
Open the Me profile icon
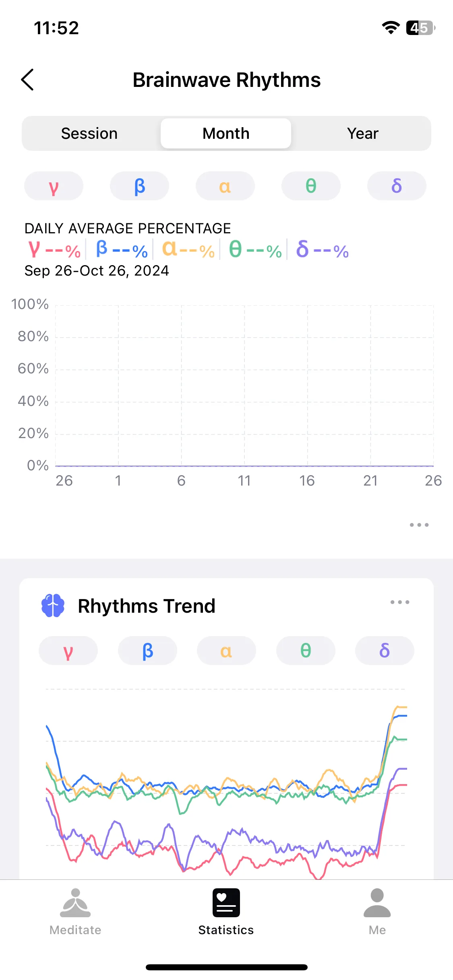click(x=377, y=903)
